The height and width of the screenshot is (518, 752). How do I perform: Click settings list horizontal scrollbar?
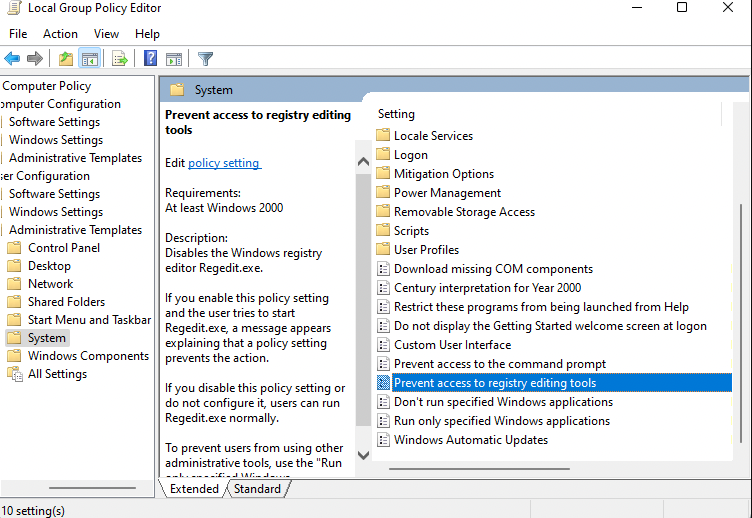click(x=479, y=469)
